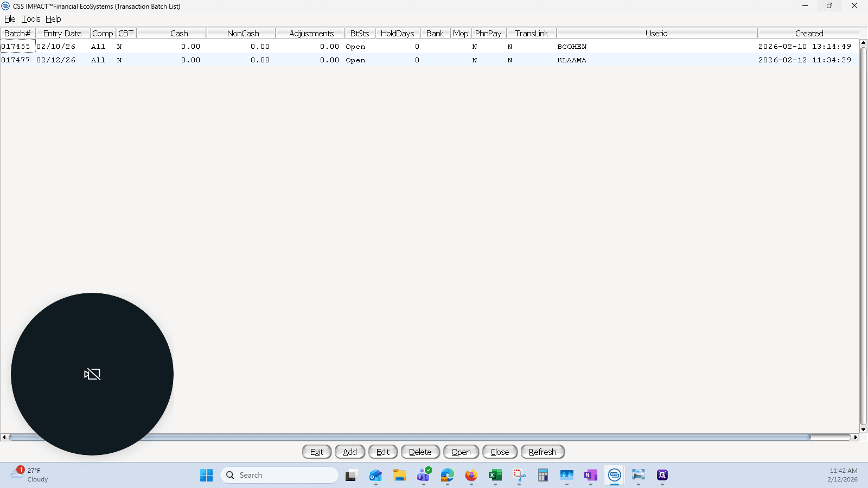The image size is (868, 488).
Task: Switch to OneNote in the taskbar
Action: (x=590, y=475)
